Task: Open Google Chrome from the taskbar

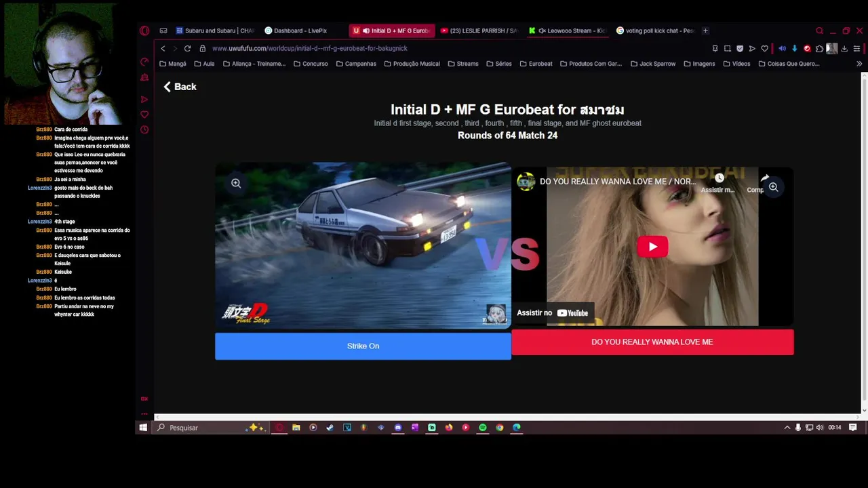Action: pyautogui.click(x=499, y=428)
